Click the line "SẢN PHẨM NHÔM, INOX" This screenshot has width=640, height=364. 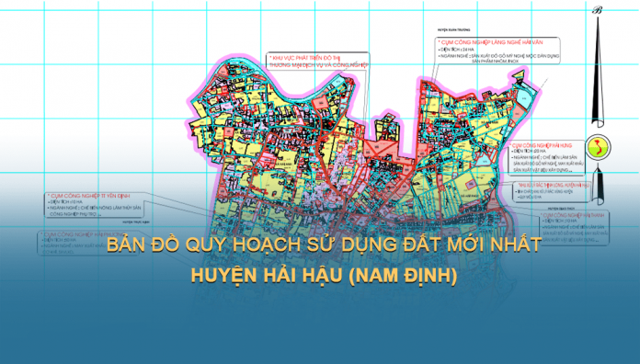tap(495, 61)
